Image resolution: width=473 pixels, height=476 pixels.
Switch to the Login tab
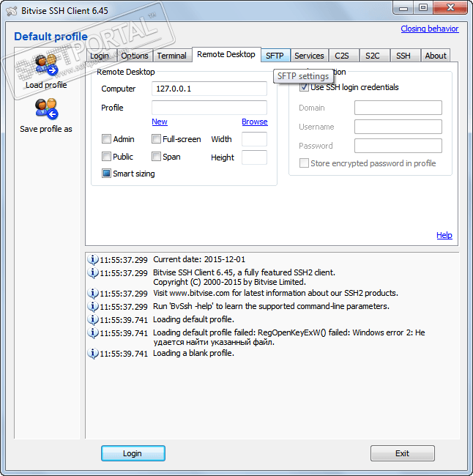point(100,56)
